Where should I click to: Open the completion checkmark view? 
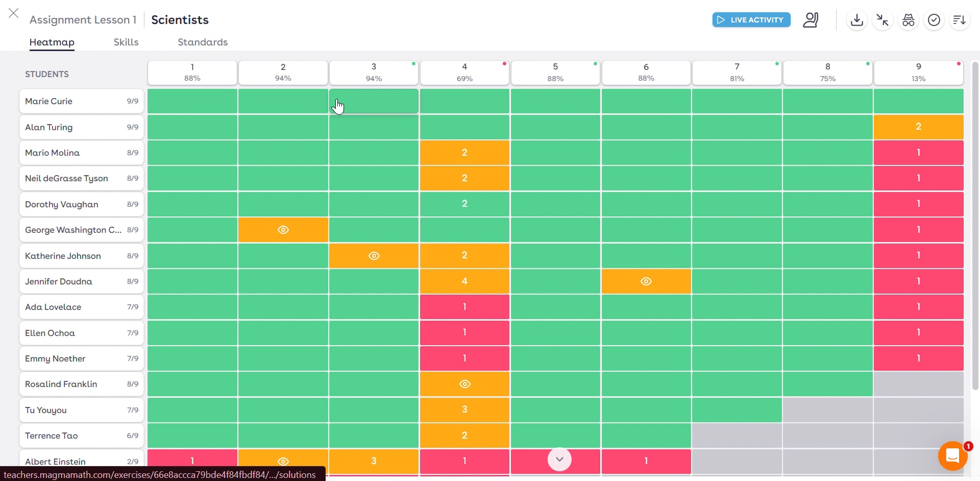coord(934,20)
